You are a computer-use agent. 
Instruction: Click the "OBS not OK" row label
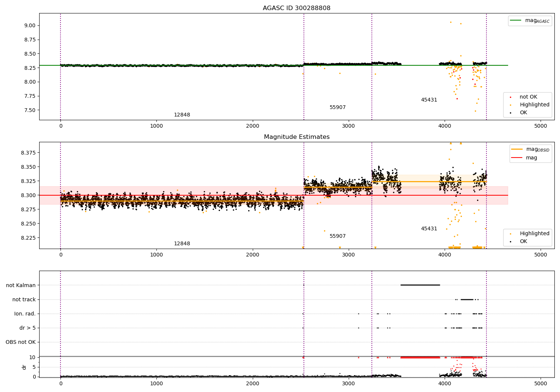click(21, 342)
